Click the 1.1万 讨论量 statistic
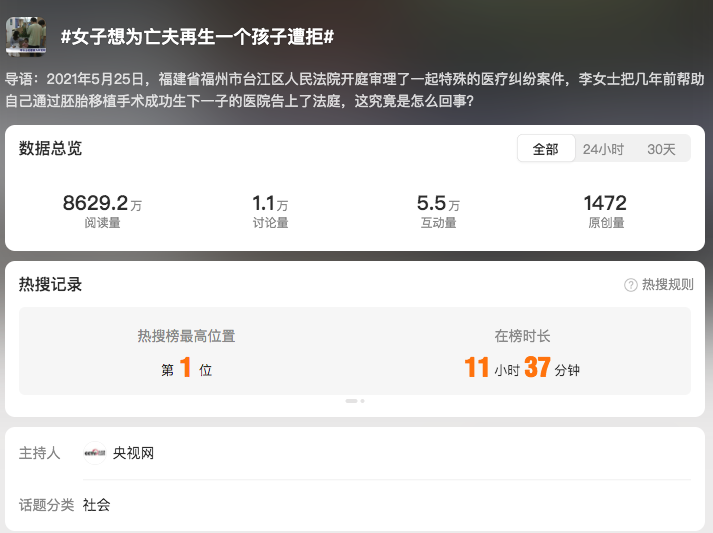 (x=270, y=211)
